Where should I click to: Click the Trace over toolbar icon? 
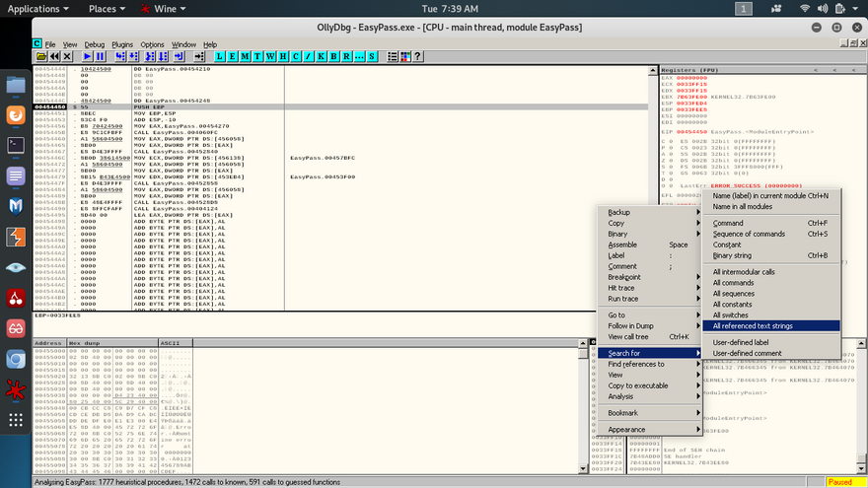point(163,56)
